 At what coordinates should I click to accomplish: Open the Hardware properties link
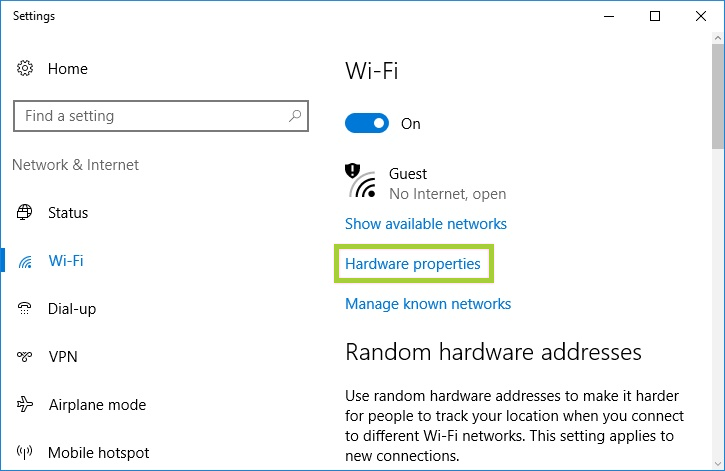point(413,264)
